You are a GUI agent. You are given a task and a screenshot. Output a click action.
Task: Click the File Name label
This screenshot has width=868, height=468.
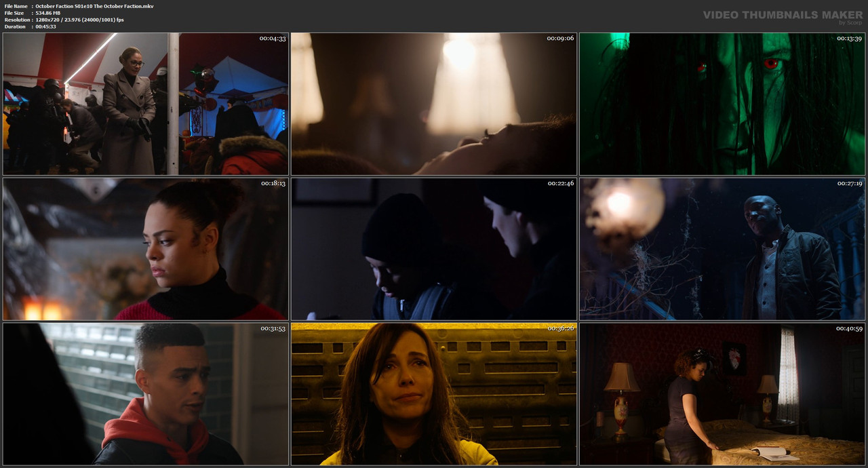coord(16,6)
